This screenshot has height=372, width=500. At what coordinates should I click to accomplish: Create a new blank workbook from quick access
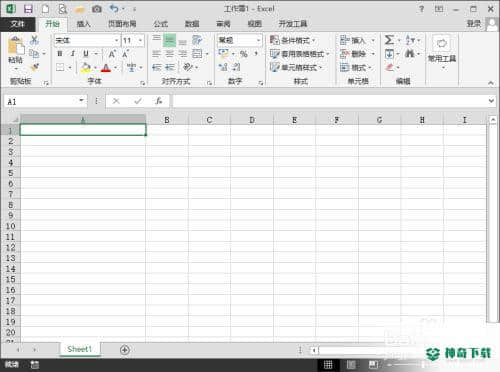45,9
